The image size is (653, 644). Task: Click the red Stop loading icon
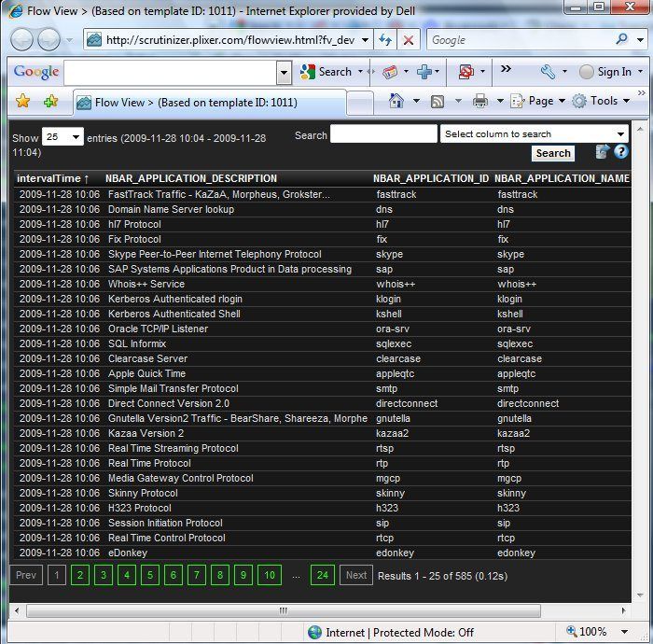[x=409, y=40]
